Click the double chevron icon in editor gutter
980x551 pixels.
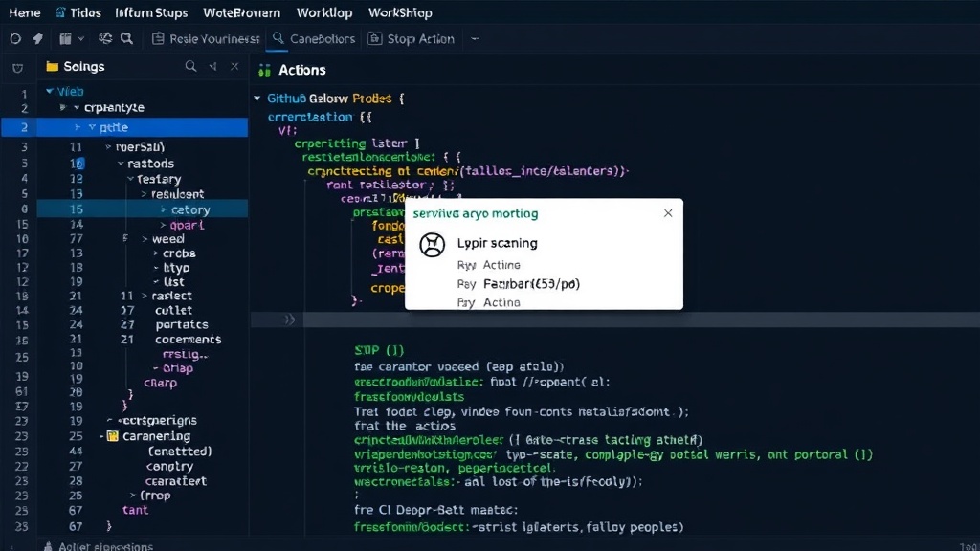pyautogui.click(x=289, y=320)
